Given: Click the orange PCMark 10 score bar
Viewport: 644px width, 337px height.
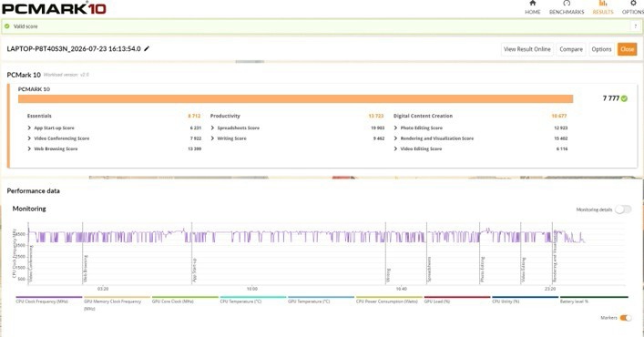Looking at the screenshot, I should tap(295, 99).
